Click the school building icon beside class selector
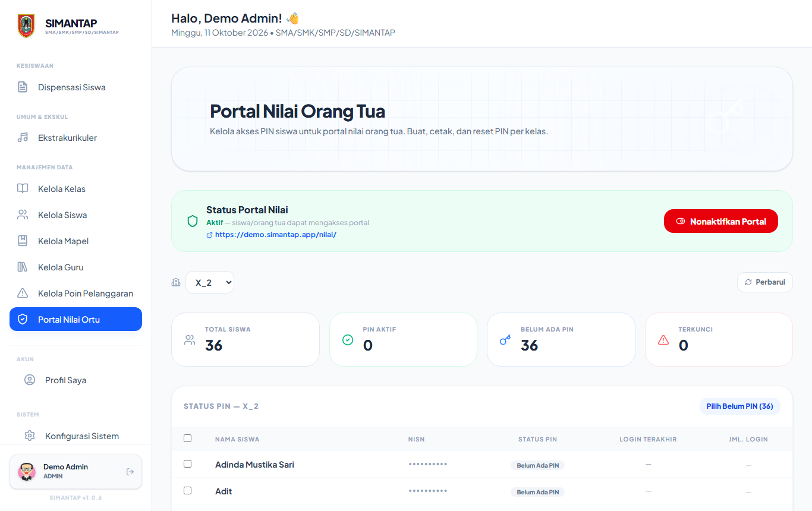This screenshot has height=511, width=812. point(176,282)
